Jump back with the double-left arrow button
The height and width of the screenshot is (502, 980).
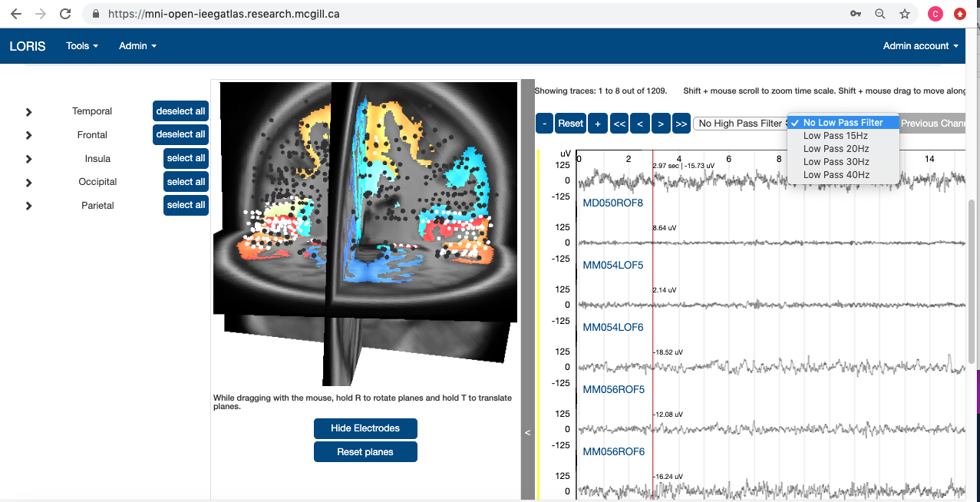tap(620, 123)
